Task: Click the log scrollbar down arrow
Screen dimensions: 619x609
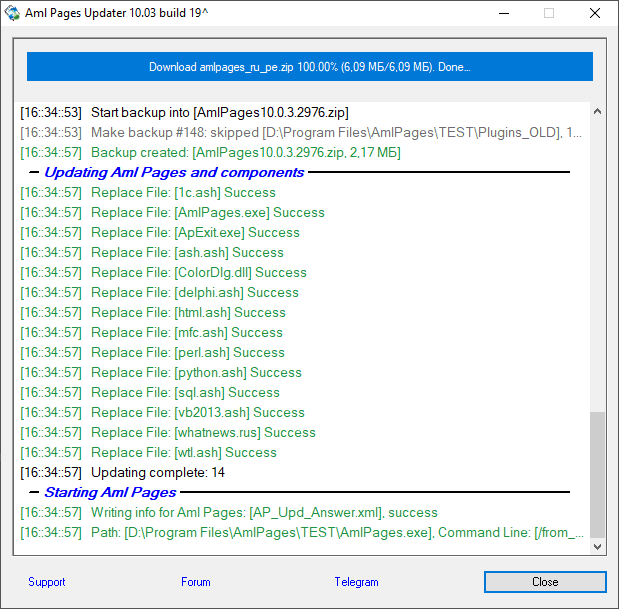Action: [x=597, y=547]
